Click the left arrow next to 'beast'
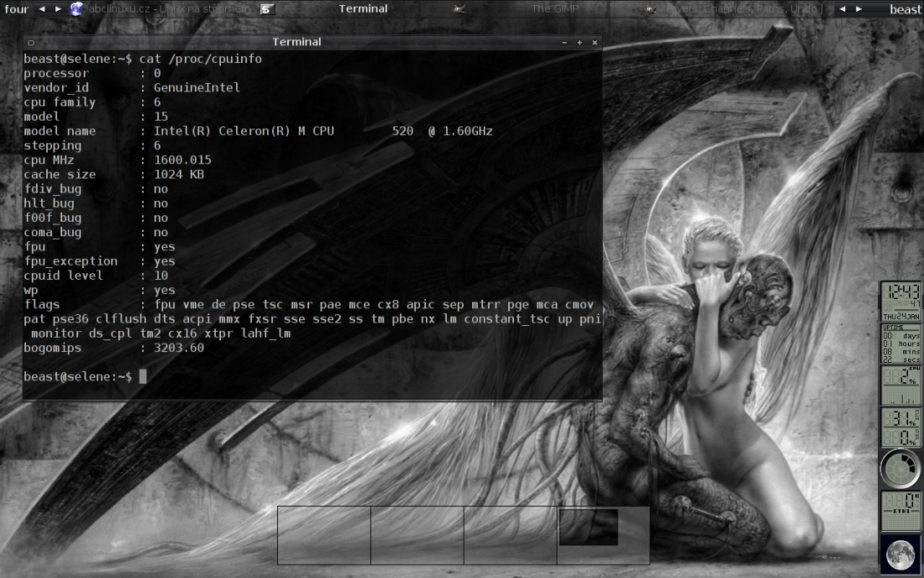This screenshot has height=578, width=924. 842,9
